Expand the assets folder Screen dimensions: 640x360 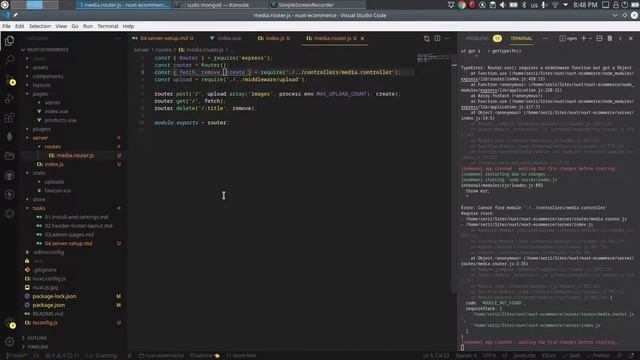[x=40, y=67]
